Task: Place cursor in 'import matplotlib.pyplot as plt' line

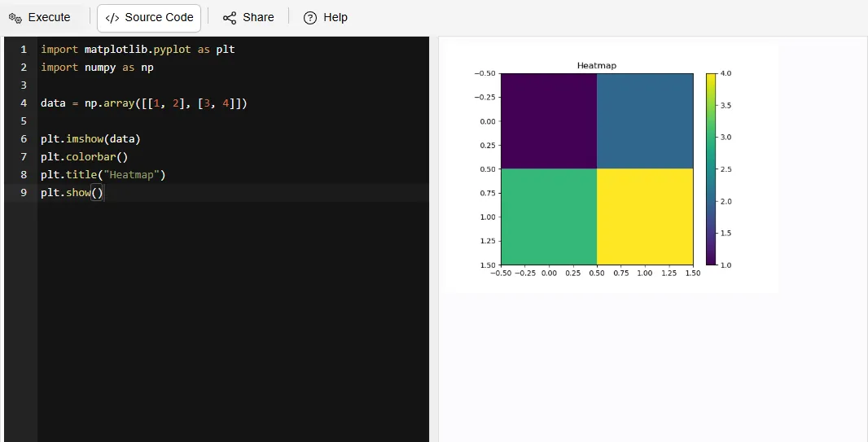Action: pos(138,49)
